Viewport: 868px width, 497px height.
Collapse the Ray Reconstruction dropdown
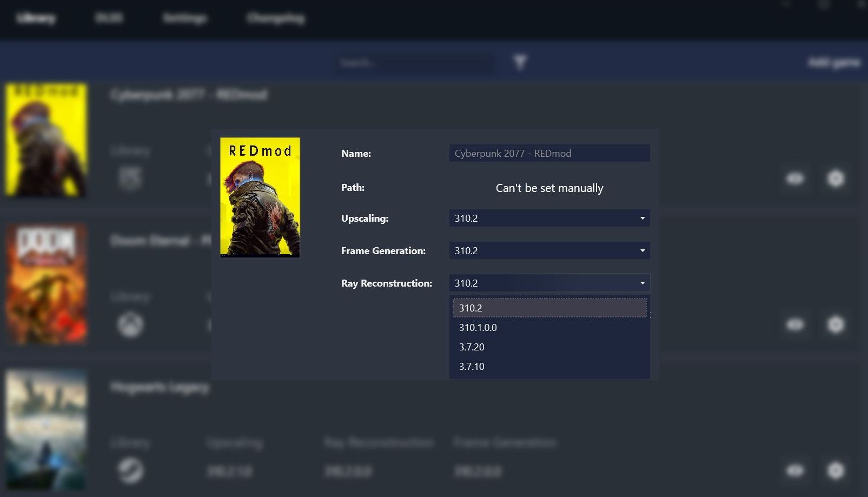549,283
